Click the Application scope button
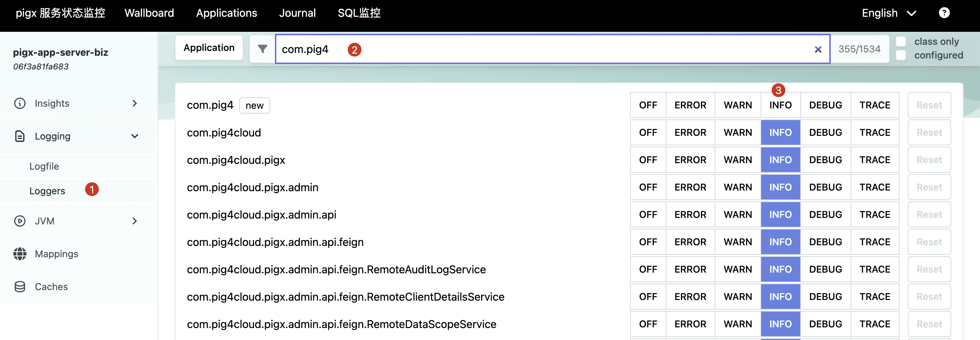The width and height of the screenshot is (980, 340). click(x=209, y=48)
